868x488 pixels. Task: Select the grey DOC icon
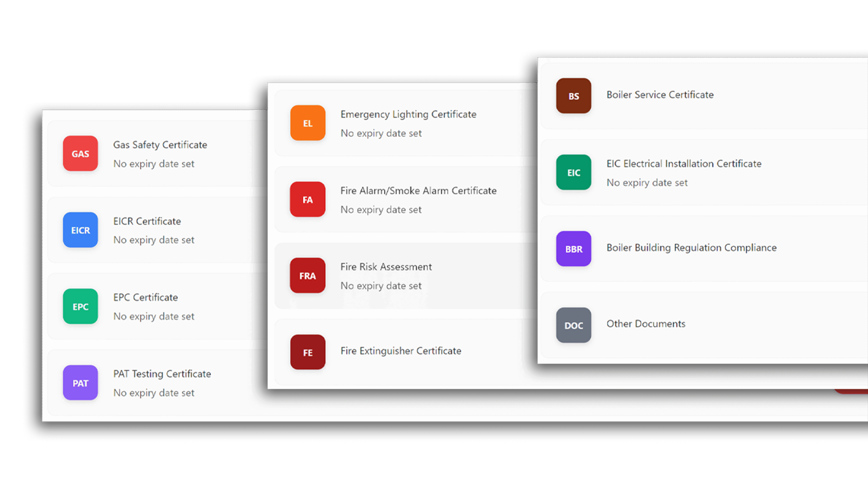pyautogui.click(x=573, y=325)
